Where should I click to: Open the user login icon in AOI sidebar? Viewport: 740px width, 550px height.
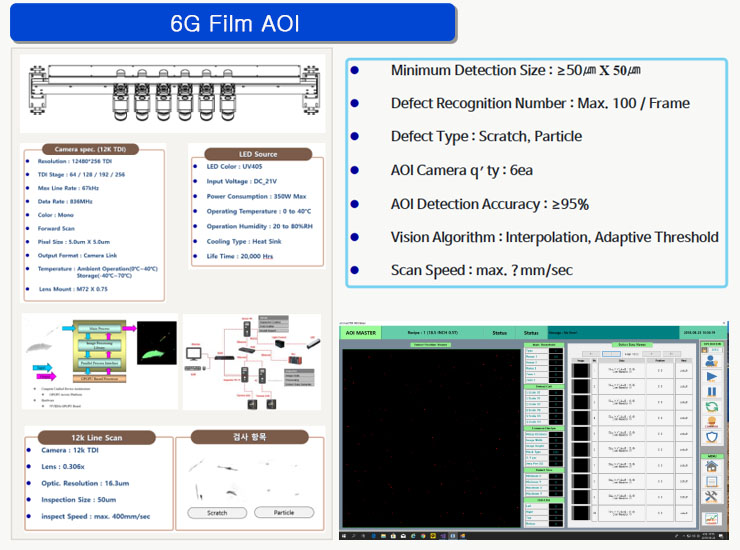coord(711,361)
